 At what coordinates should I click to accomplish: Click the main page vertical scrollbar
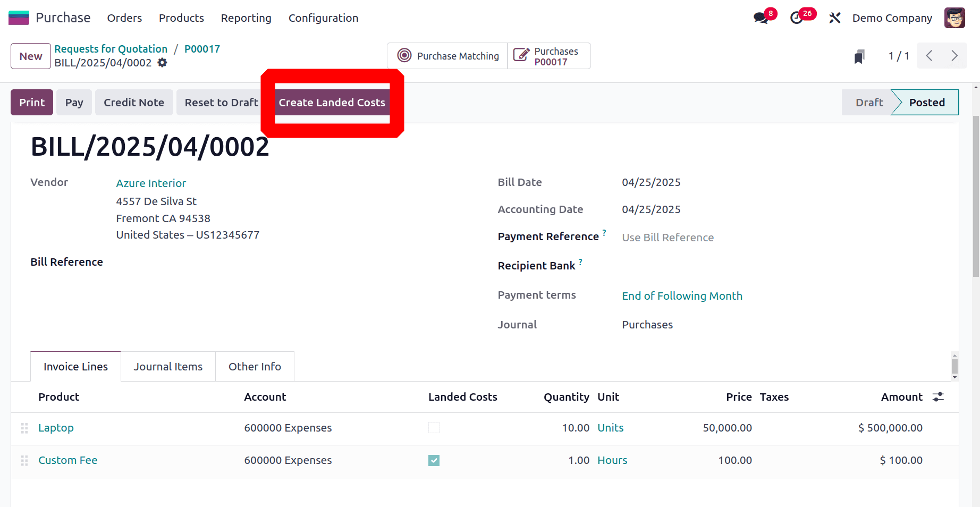pyautogui.click(x=976, y=197)
